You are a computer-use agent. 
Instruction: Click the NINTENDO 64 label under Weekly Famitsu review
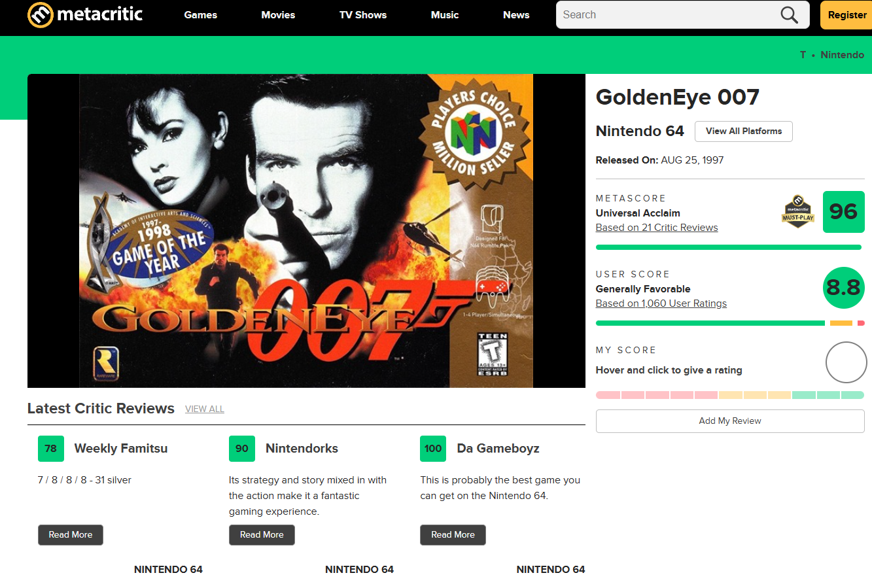pyautogui.click(x=168, y=570)
